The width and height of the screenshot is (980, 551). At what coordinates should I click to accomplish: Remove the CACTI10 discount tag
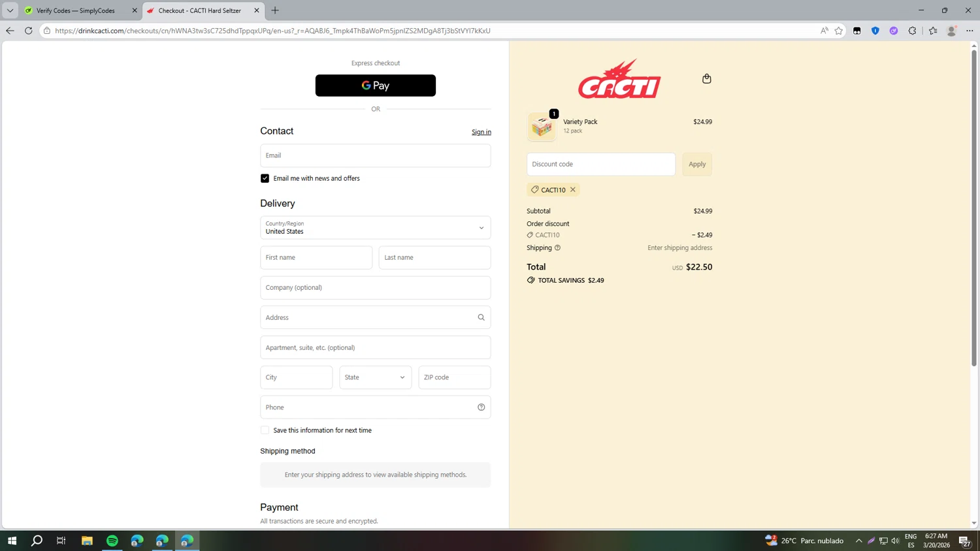573,190
